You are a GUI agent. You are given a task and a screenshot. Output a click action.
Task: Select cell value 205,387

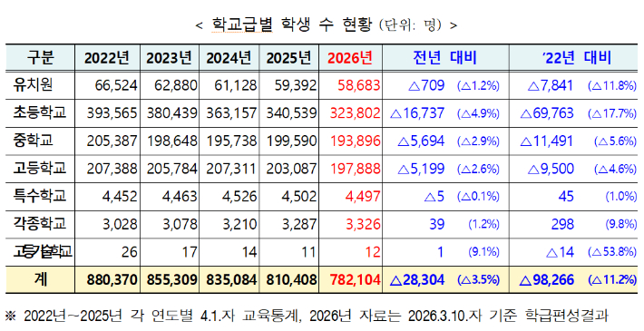[x=112, y=141]
